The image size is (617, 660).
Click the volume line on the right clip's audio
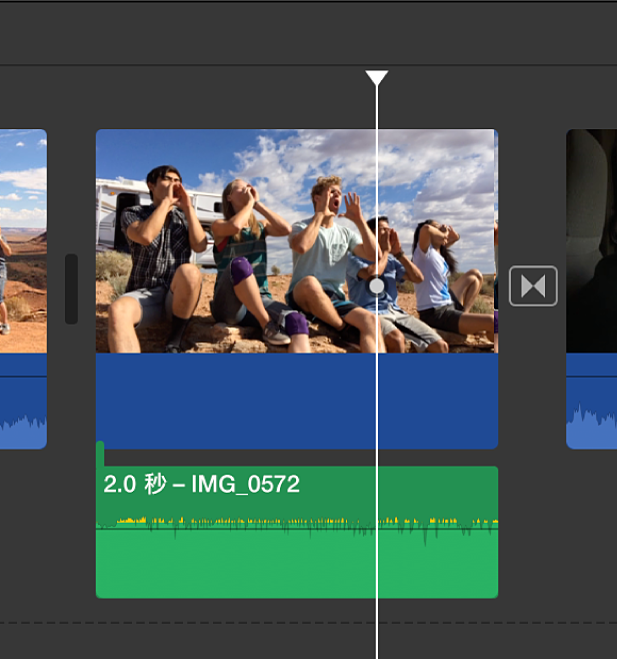click(x=591, y=376)
